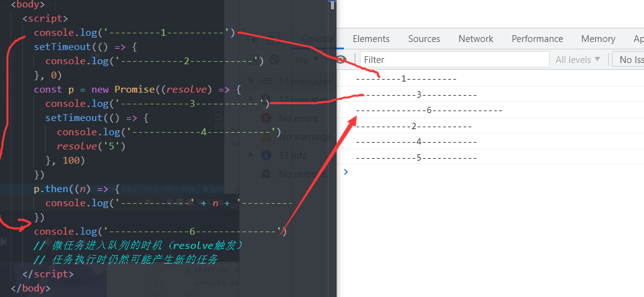Select the 13 messages sidebar label

tap(305, 81)
